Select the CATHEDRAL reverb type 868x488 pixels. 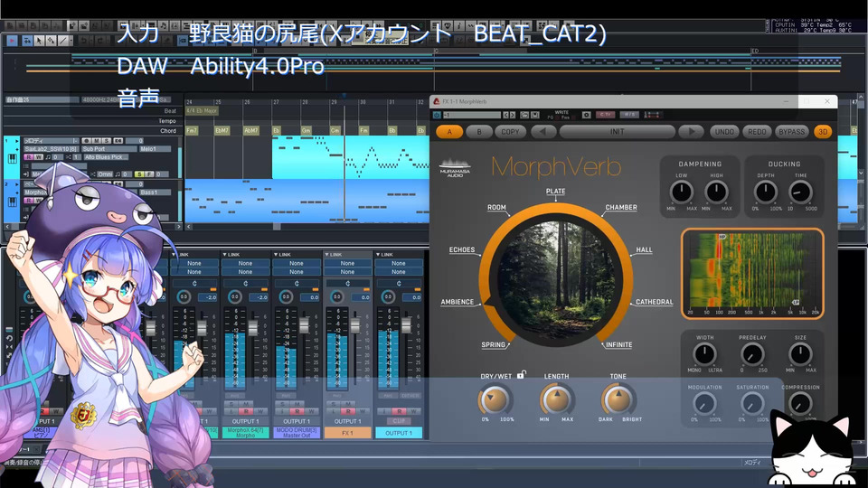click(655, 302)
